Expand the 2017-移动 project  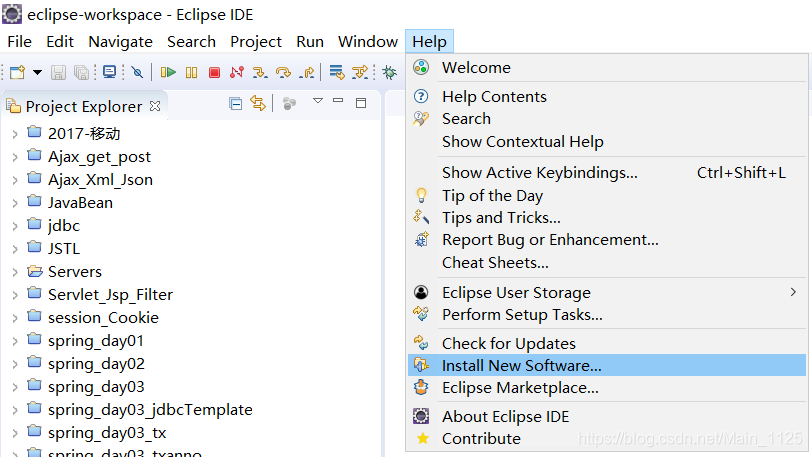(15, 134)
